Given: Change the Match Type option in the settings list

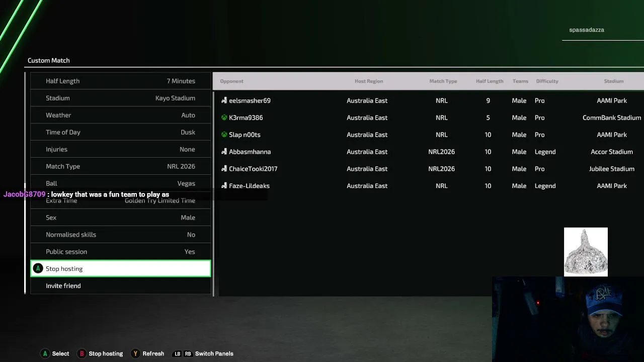Looking at the screenshot, I should tap(121, 166).
